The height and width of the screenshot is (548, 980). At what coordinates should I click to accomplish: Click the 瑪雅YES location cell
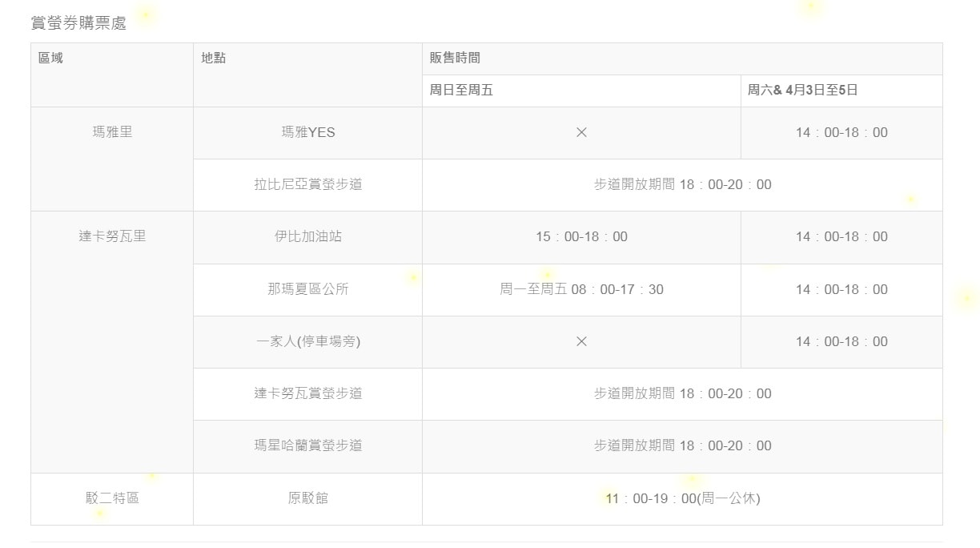click(308, 132)
